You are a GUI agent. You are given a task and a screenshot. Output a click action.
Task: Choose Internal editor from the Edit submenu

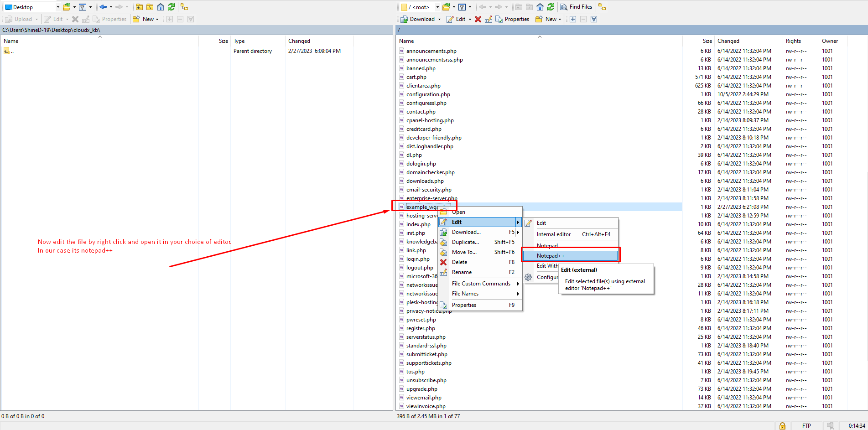[x=553, y=234]
